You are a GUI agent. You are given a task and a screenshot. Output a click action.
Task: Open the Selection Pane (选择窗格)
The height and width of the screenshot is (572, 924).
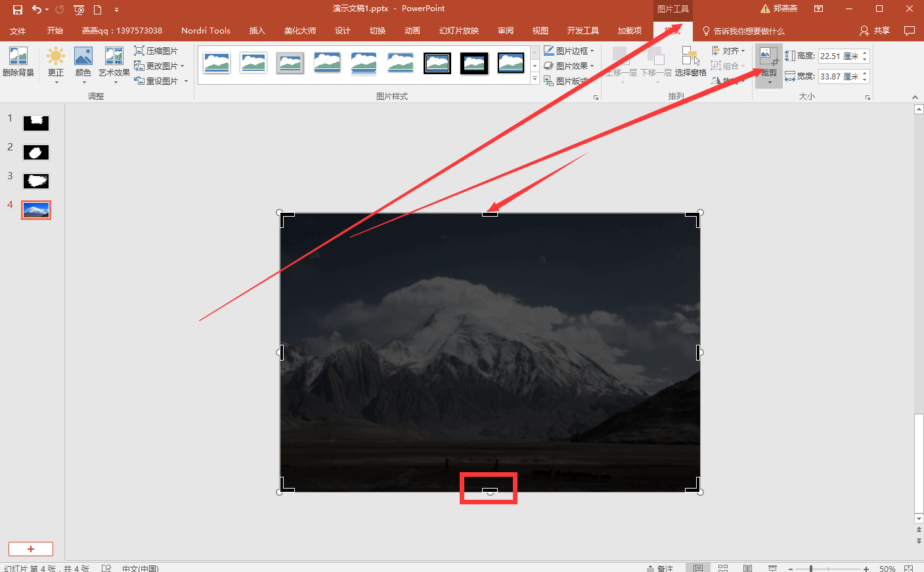690,62
